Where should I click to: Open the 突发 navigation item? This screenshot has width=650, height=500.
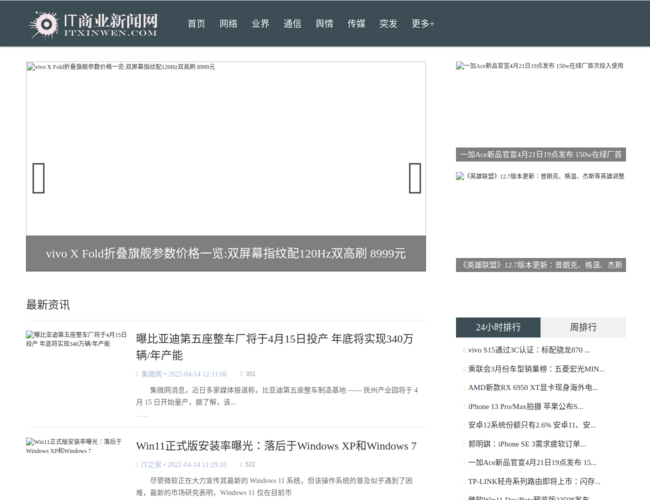[388, 24]
